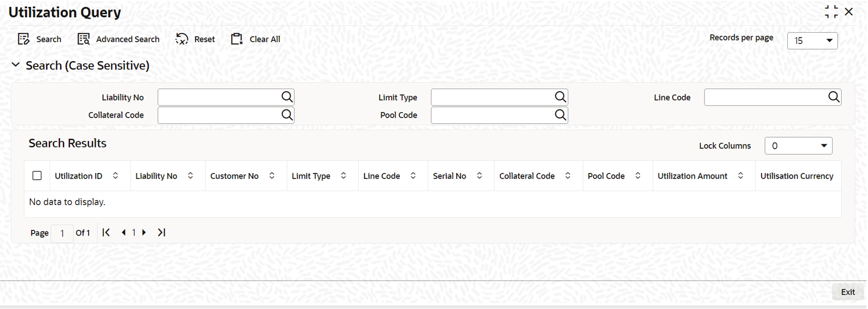
Task: Open the Liability No lookup magnifier
Action: point(287,96)
